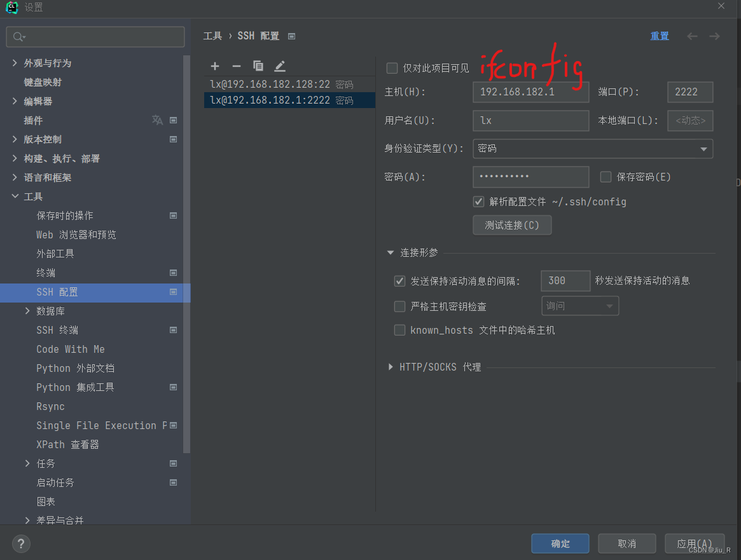
Task: Go back using the left navigation arrow
Action: coord(692,36)
